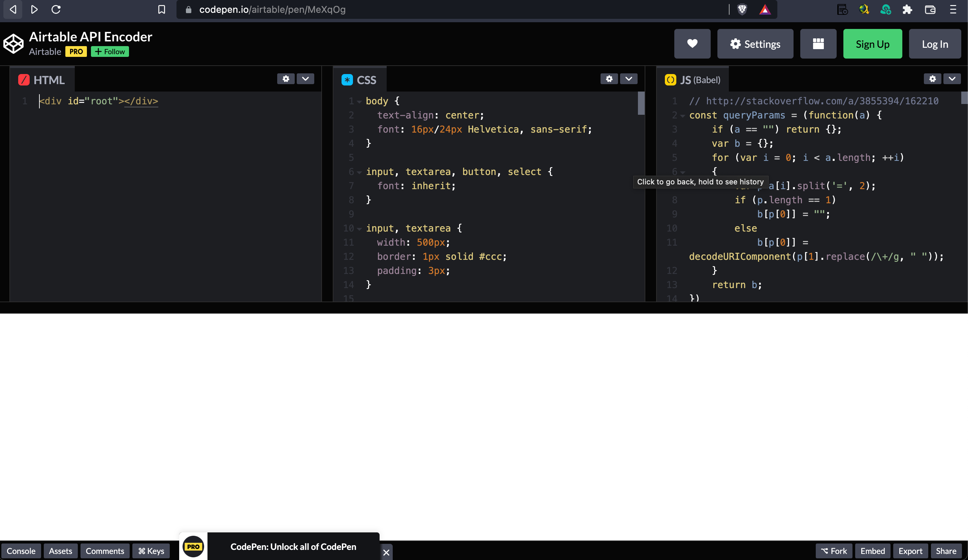This screenshot has height=560, width=968.
Task: Click the PRO badge in footer
Action: coord(193,547)
